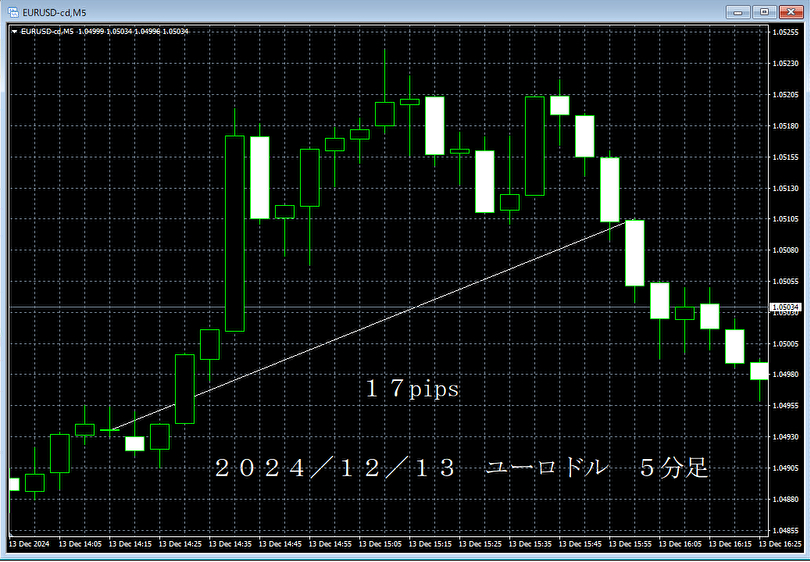Click price scale value 1.05130
The width and height of the screenshot is (810, 562).
(785, 188)
